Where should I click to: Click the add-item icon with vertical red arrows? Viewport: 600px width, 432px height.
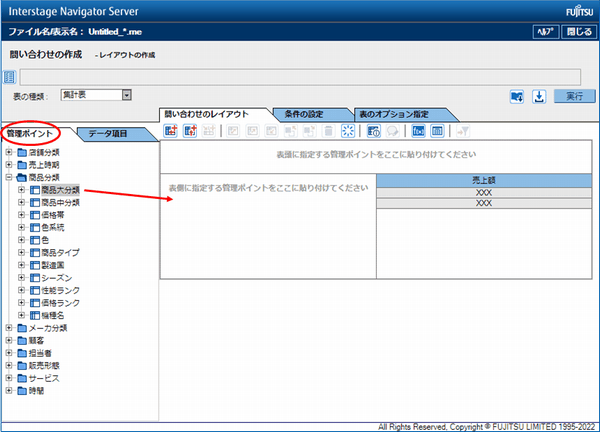click(190, 131)
